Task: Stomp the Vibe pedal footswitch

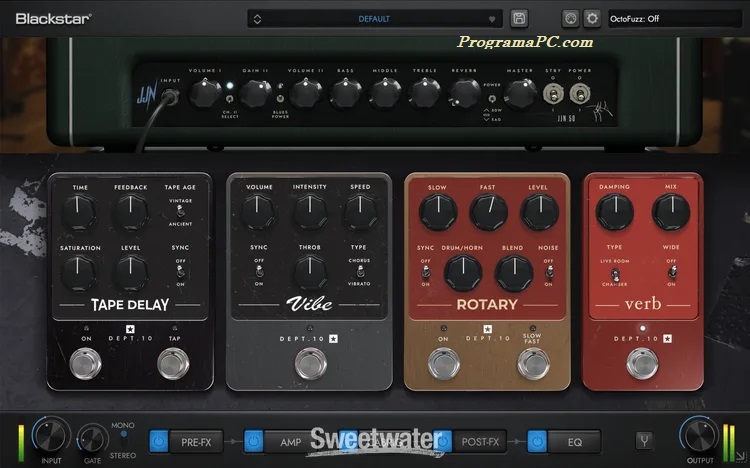Action: point(310,364)
